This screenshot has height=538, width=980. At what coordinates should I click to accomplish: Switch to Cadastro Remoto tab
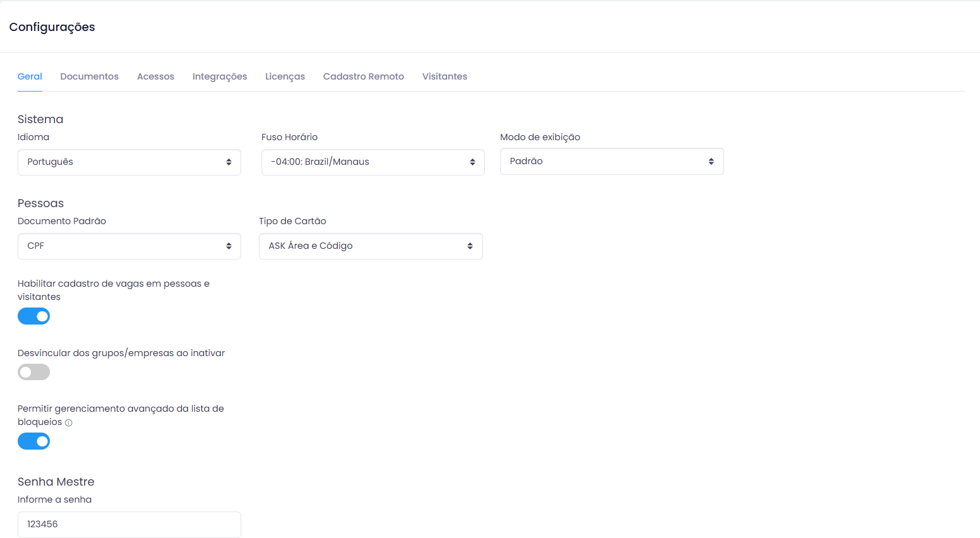click(x=364, y=76)
